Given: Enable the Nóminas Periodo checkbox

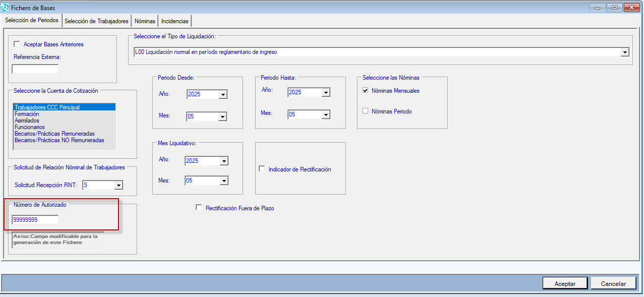Looking at the screenshot, I should [x=366, y=111].
